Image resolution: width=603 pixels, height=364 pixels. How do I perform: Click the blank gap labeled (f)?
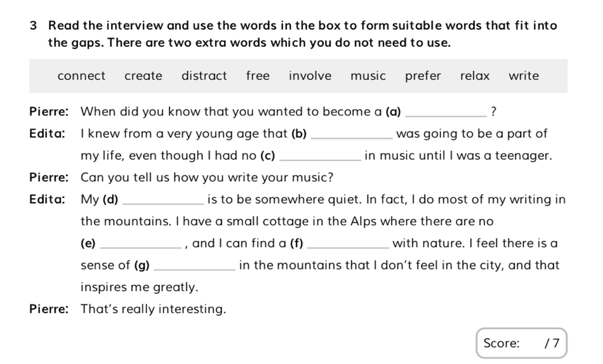(x=348, y=244)
